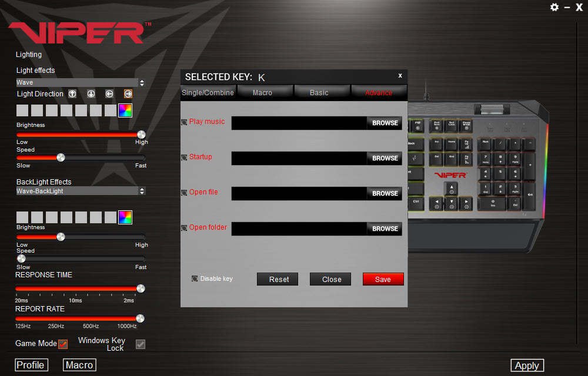Click the Play music path field

[x=299, y=123]
